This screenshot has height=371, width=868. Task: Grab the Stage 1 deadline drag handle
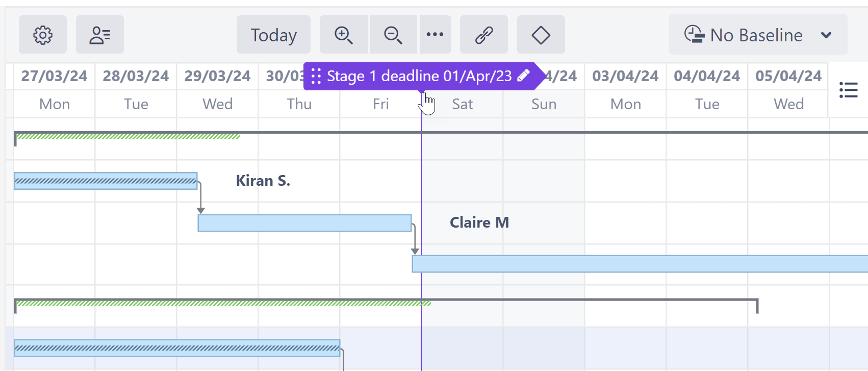[x=316, y=76]
